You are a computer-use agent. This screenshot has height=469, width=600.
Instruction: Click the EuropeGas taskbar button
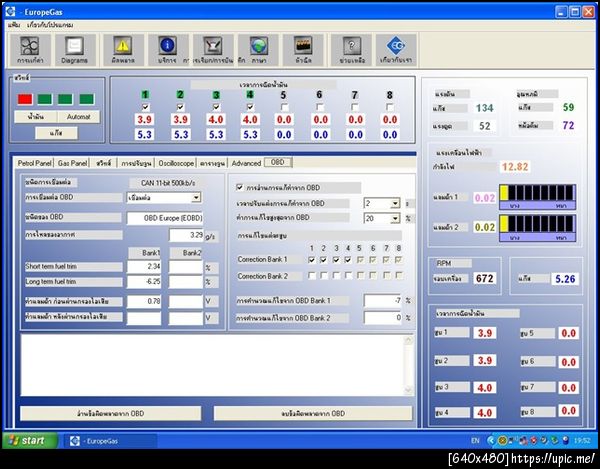pos(110,441)
